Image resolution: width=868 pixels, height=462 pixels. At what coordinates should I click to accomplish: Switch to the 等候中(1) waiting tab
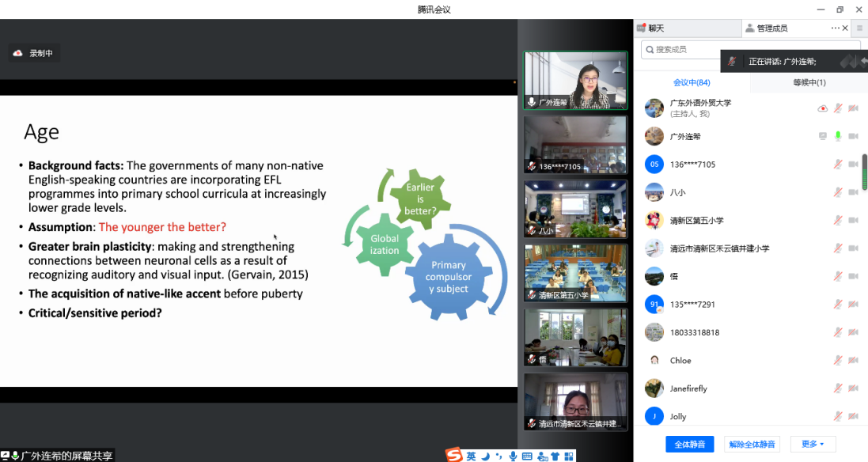click(809, 82)
